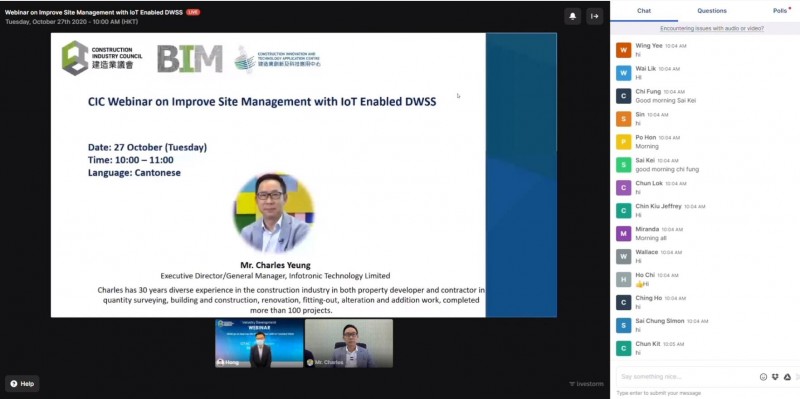
Task: Click Wing Yee's orange avatar
Action: coord(623,50)
